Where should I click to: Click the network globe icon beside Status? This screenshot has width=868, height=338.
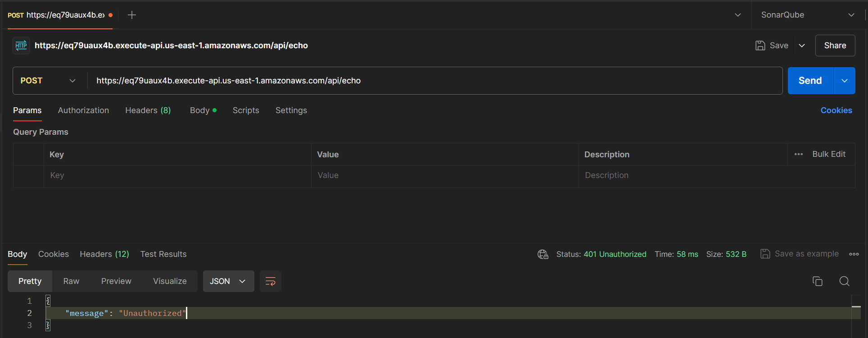tap(543, 254)
